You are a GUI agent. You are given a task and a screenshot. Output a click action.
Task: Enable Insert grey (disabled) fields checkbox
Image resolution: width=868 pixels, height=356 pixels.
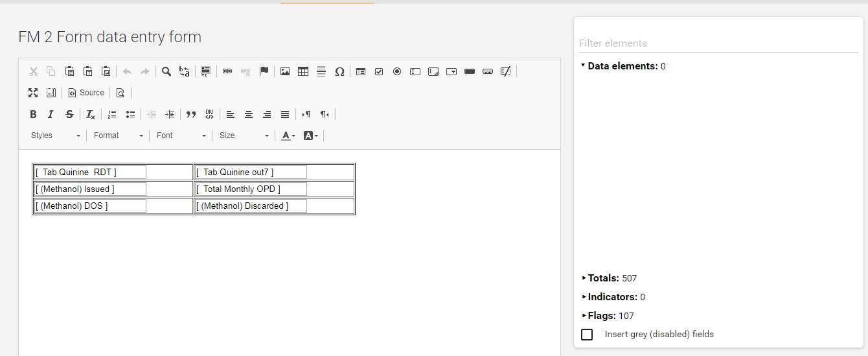587,335
